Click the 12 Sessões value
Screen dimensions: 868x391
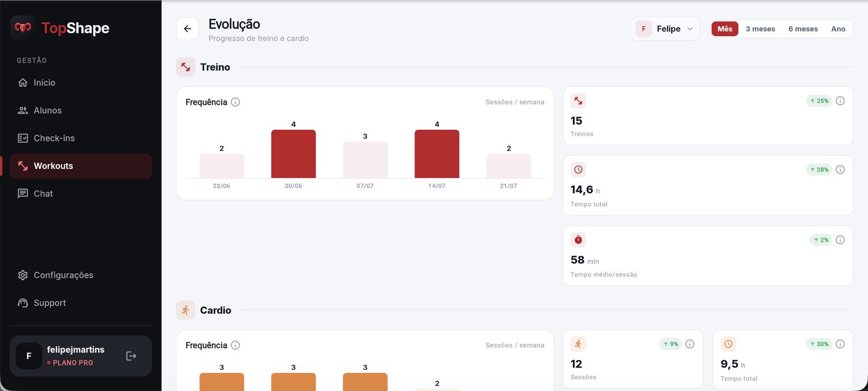(x=576, y=364)
